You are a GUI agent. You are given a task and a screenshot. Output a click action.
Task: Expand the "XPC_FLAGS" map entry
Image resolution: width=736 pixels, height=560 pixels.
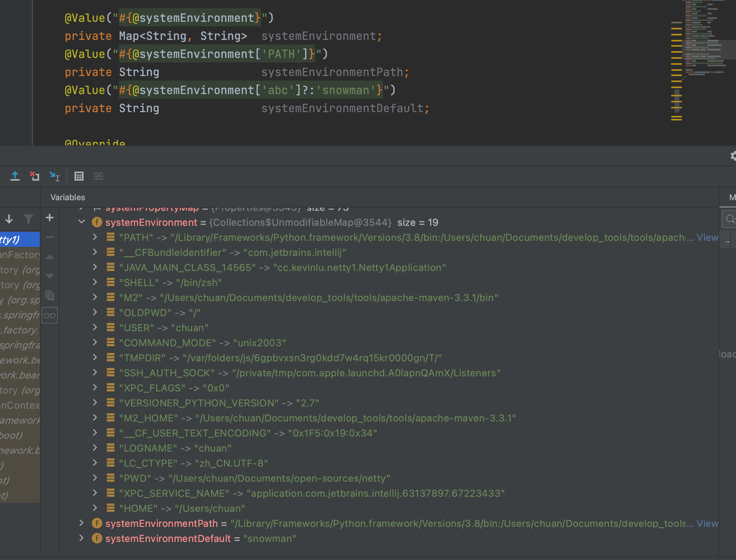(95, 388)
